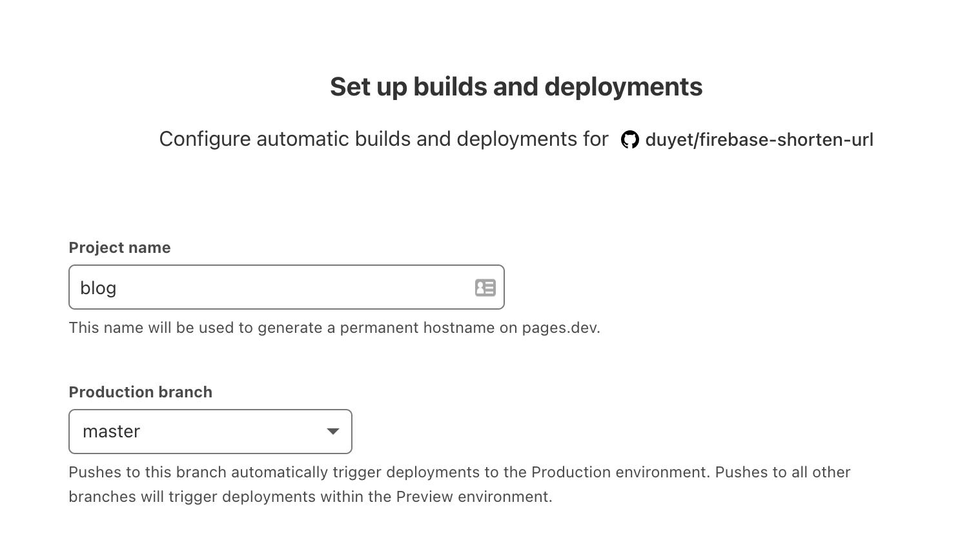Click the autofill contact card icon
The width and height of the screenshot is (980, 538).
pos(485,288)
